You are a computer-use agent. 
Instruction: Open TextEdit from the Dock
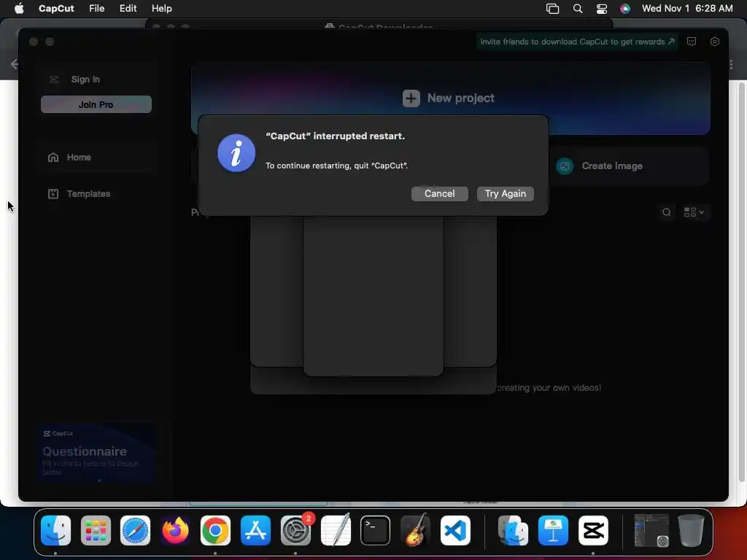[x=336, y=530]
